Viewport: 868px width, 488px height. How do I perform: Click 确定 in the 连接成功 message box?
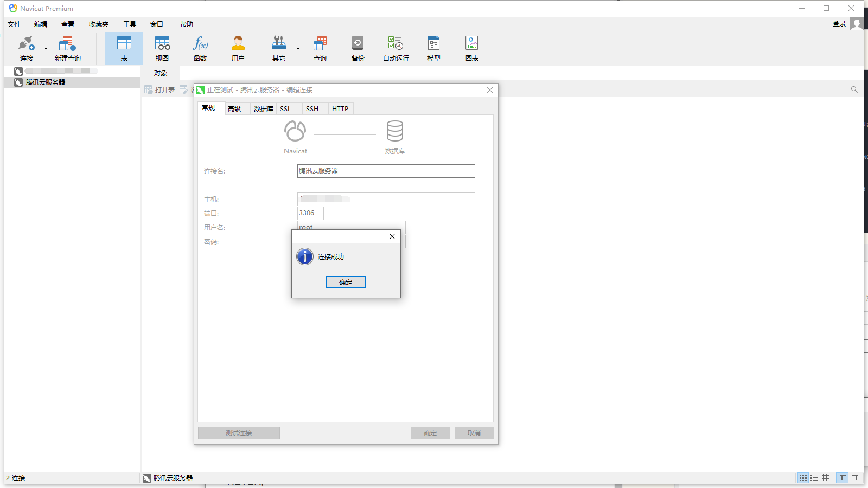346,282
